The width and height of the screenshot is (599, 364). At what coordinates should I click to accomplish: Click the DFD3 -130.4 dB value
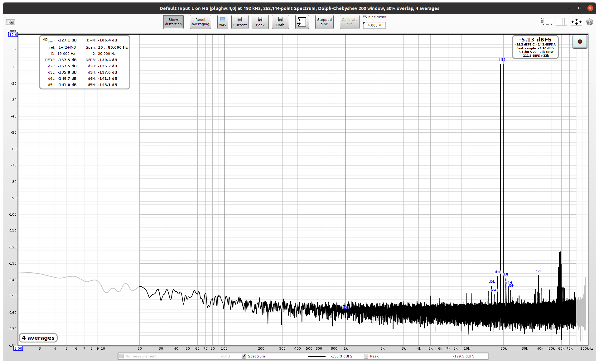(x=108, y=60)
